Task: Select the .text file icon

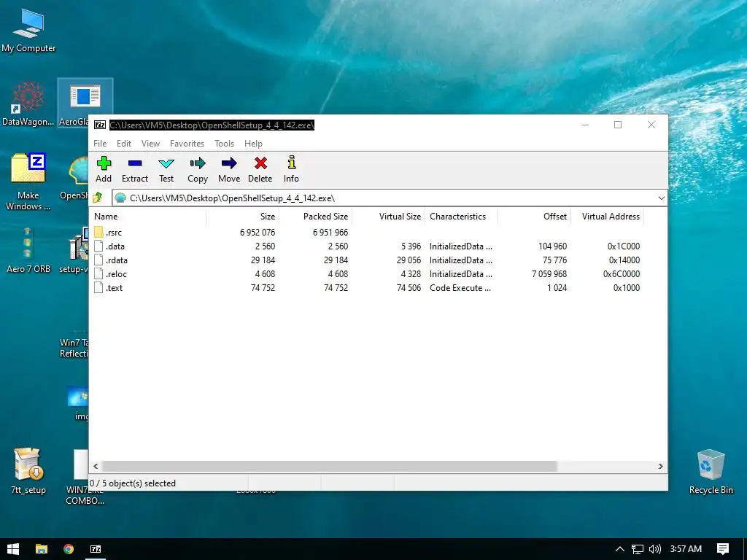Action: point(98,287)
